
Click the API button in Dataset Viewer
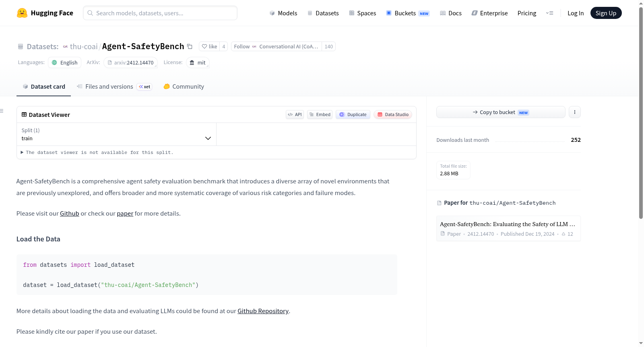tap(295, 114)
